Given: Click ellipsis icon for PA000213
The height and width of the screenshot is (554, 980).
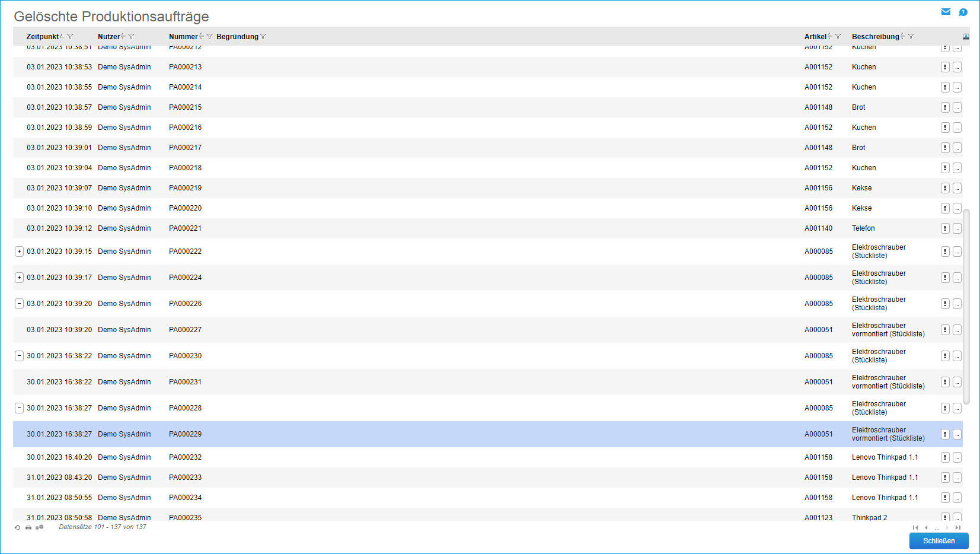Looking at the screenshot, I should click(957, 67).
